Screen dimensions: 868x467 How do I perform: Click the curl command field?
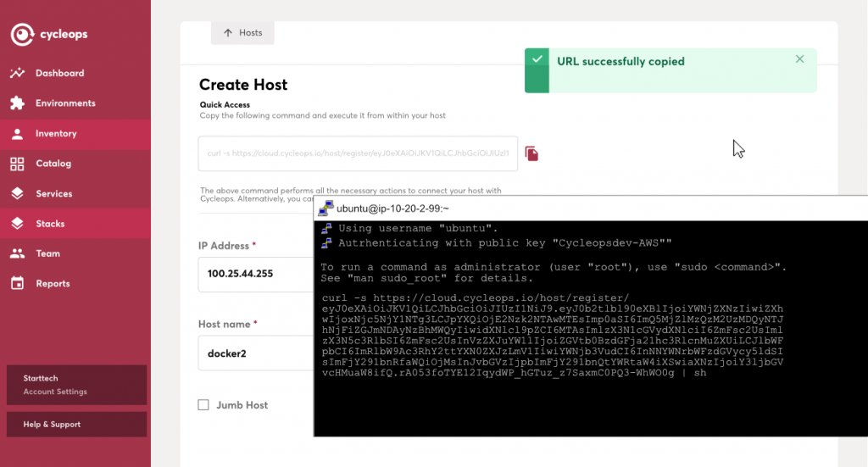point(358,153)
